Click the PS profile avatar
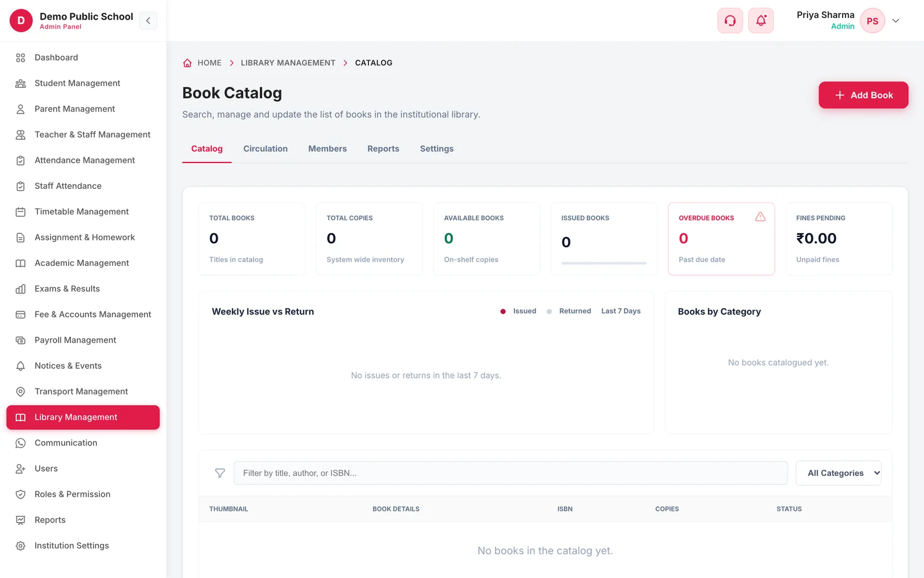This screenshot has height=578, width=924. (x=873, y=21)
